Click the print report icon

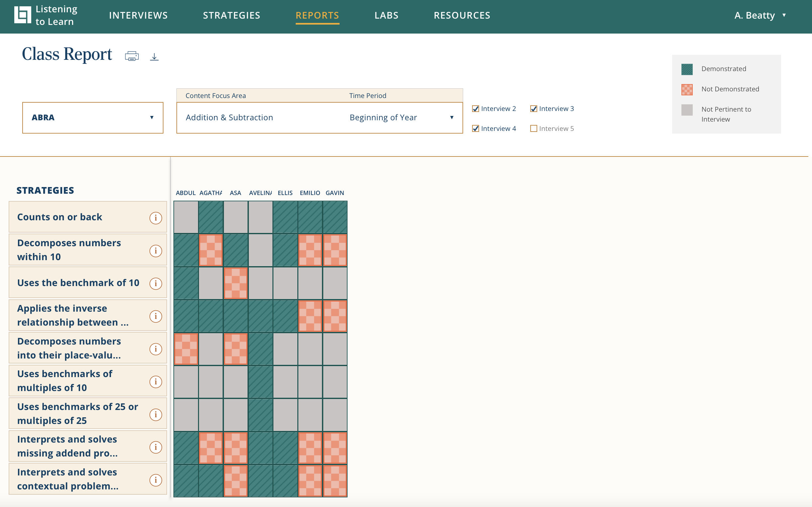[x=132, y=56]
